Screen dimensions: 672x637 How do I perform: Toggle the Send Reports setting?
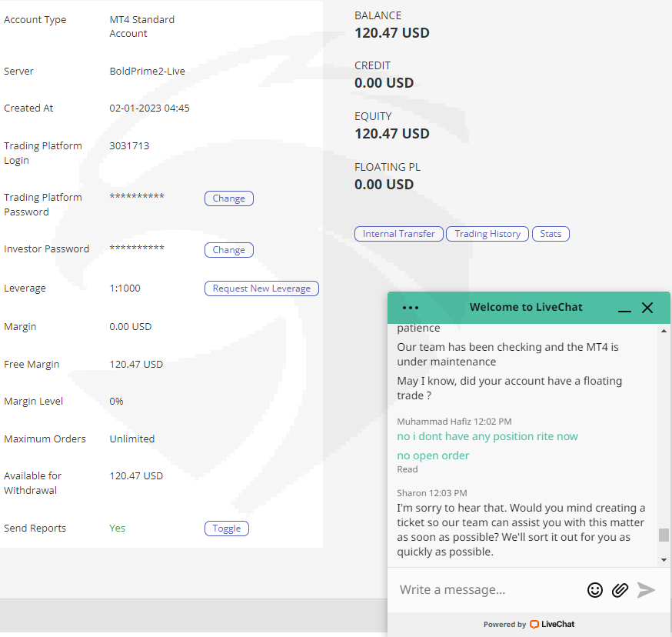(x=226, y=529)
